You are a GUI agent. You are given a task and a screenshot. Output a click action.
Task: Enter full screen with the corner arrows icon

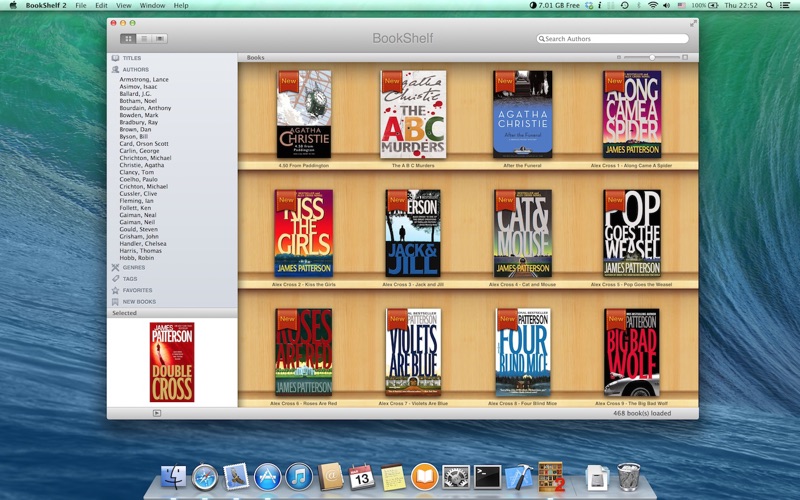click(693, 23)
